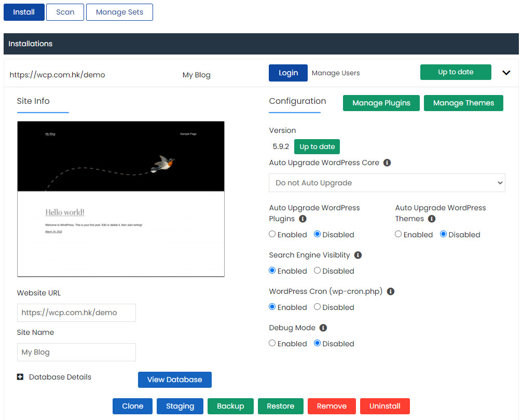522x420 pixels.
Task: Enable Auto Upgrade WordPress Plugins
Action: click(x=272, y=234)
